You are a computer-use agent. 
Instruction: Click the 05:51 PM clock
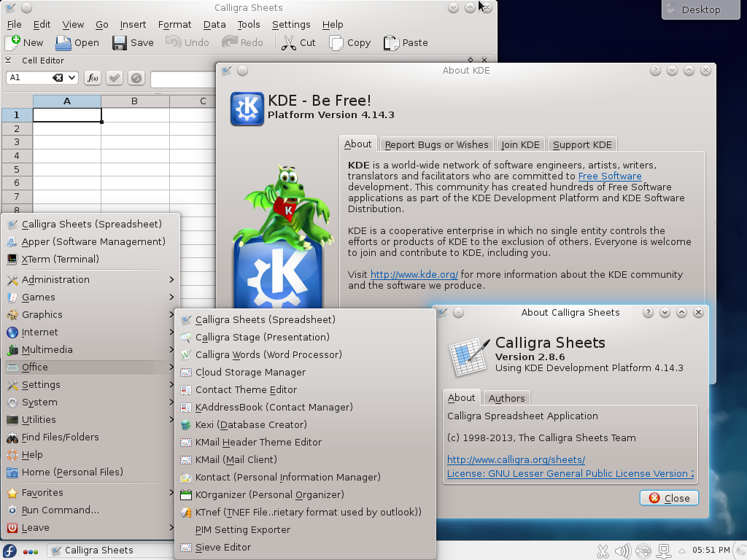711,551
